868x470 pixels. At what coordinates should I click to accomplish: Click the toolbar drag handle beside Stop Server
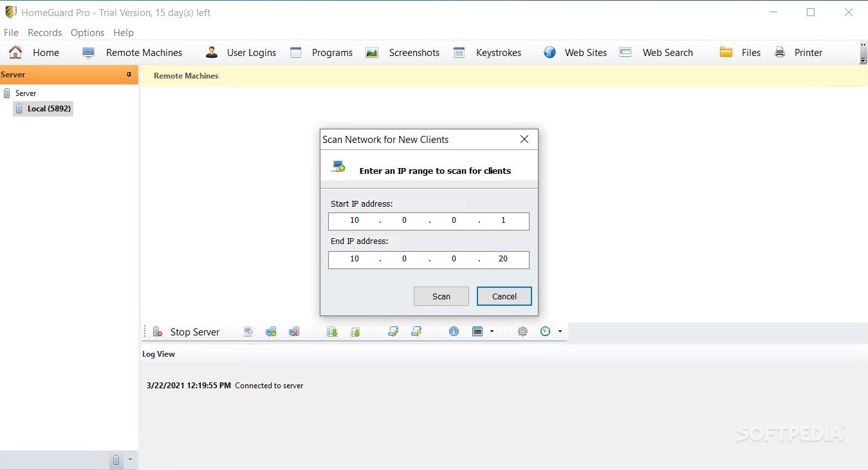[x=145, y=332]
